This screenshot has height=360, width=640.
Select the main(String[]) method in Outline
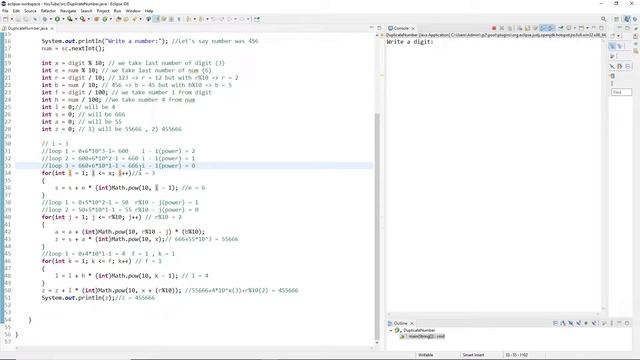[426, 336]
